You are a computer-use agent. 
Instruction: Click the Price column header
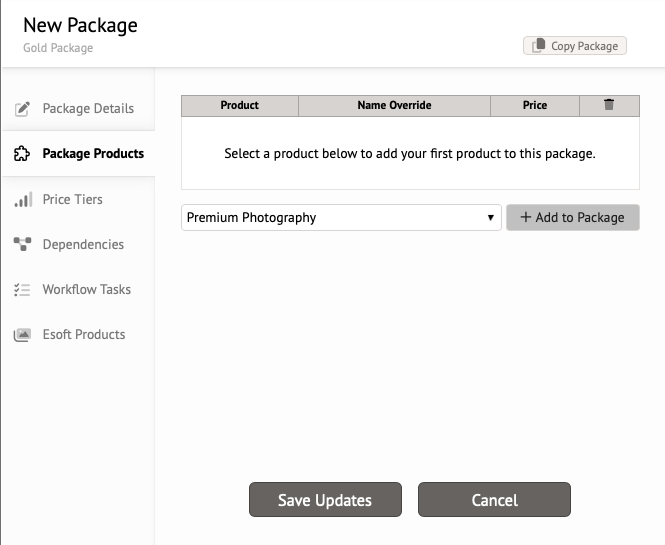(x=535, y=106)
